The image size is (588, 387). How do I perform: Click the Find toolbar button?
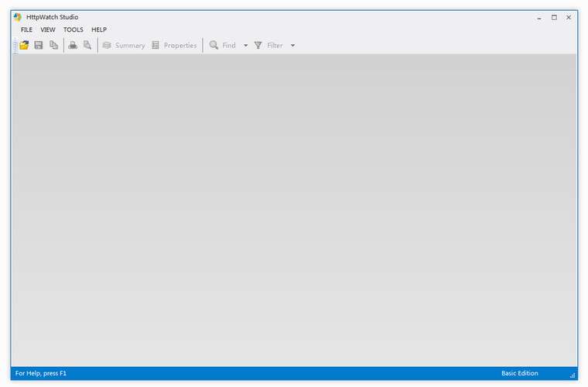point(222,46)
